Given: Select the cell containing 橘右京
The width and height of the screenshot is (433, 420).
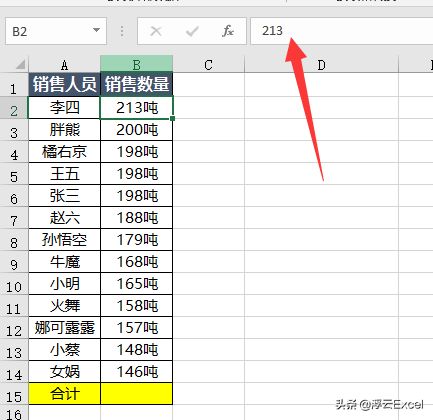Looking at the screenshot, I should pyautogui.click(x=64, y=152).
